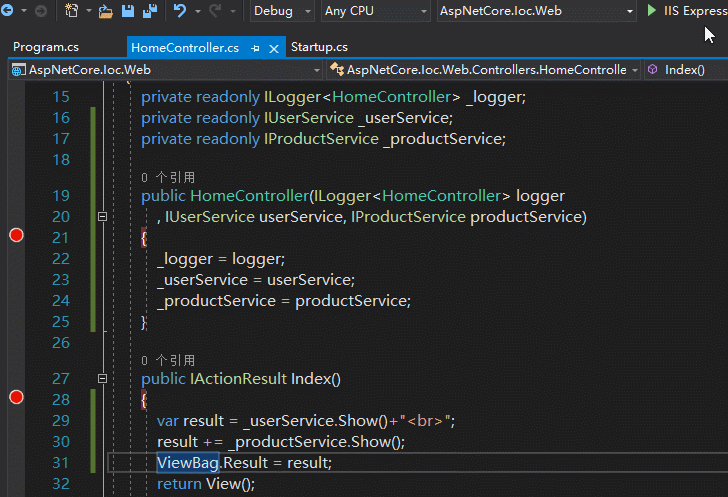
Task: Click IUserService type on line 16
Action: click(309, 118)
